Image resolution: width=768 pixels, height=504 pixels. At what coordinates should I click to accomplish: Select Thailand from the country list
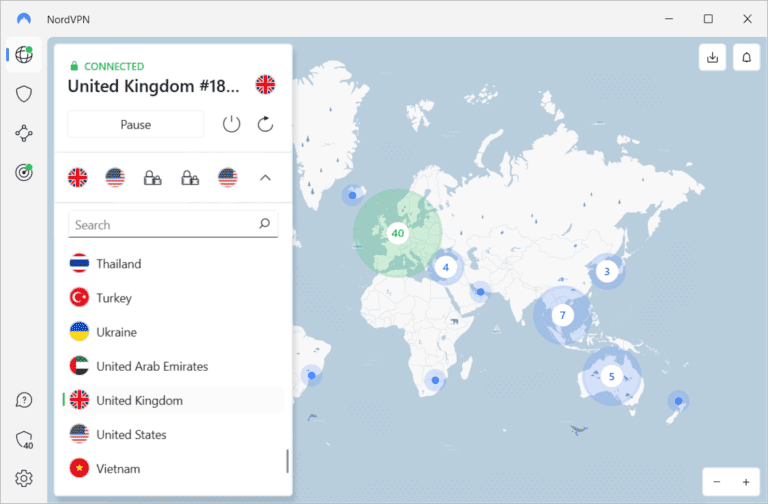[118, 264]
